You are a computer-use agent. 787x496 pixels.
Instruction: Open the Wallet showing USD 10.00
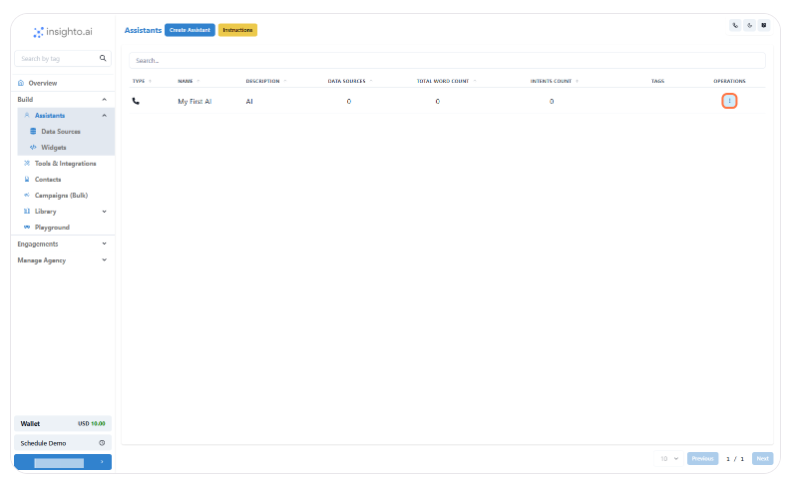[63, 424]
